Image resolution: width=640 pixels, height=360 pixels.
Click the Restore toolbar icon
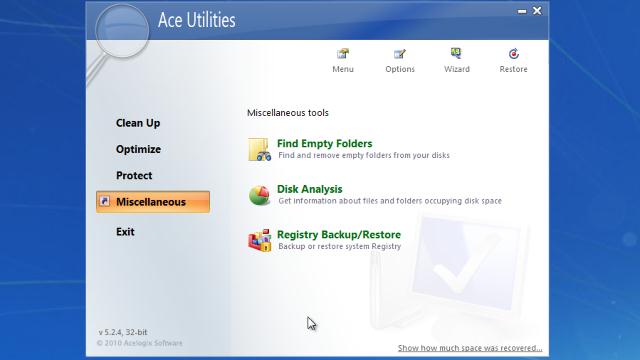[x=513, y=54]
